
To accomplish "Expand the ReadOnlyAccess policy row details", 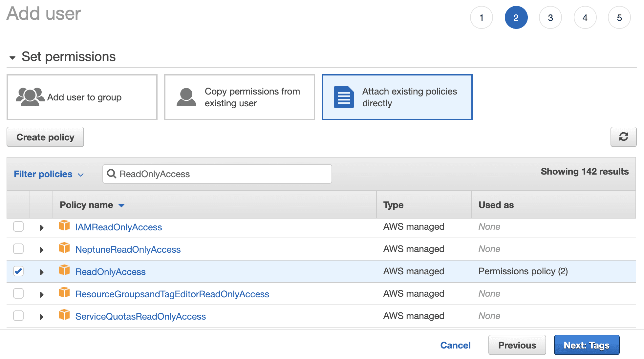I will 42,272.
